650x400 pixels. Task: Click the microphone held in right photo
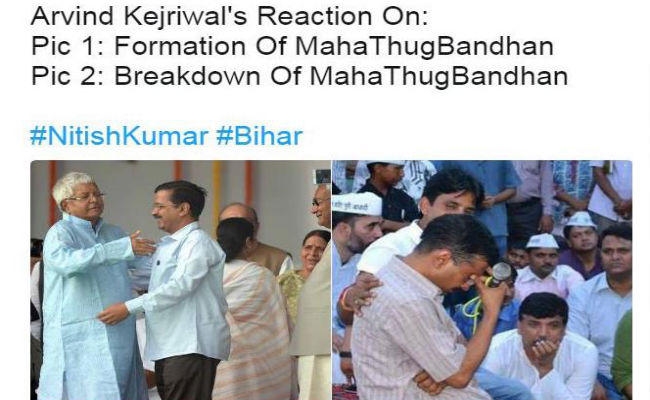pos(500,273)
